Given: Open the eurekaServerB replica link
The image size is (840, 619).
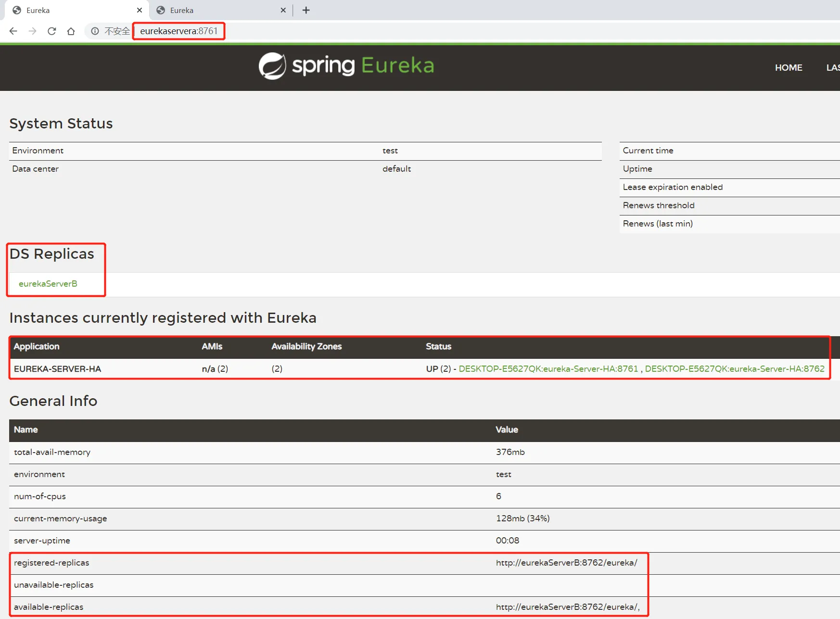Looking at the screenshot, I should [48, 284].
